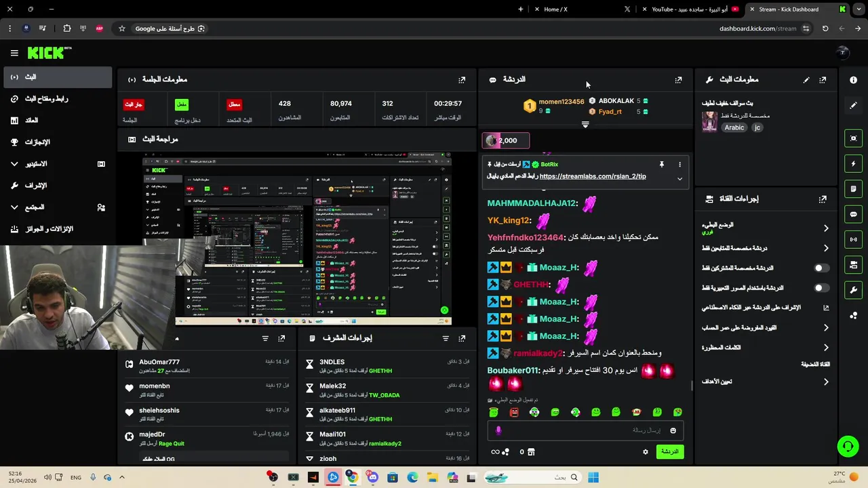868x488 pixels.
Task: Click the stream category cover image
Action: (710, 121)
